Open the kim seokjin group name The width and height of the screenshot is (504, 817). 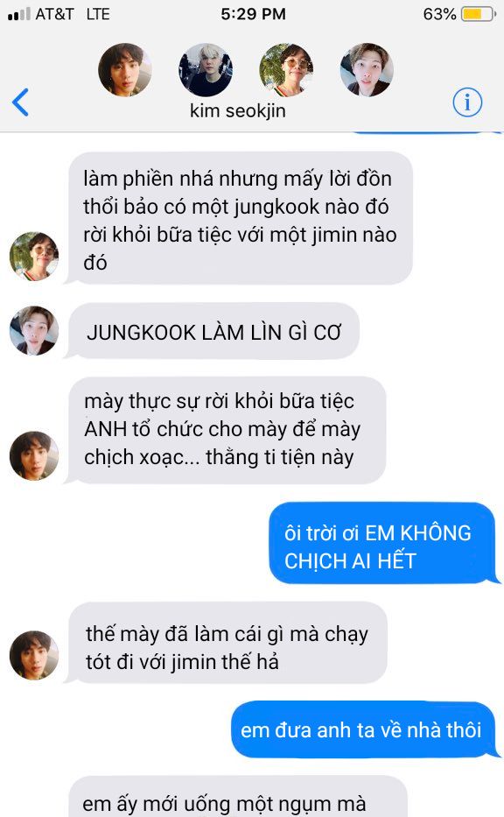coord(237,110)
